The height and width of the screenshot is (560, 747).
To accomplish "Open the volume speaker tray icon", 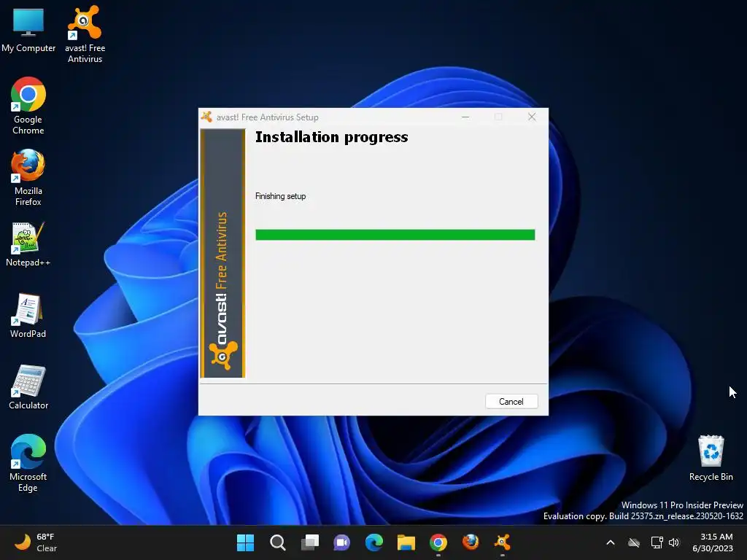I will pos(674,542).
